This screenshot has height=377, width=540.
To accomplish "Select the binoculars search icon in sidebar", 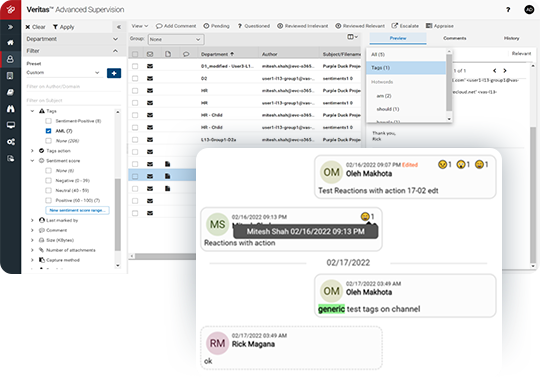I will click(10, 109).
